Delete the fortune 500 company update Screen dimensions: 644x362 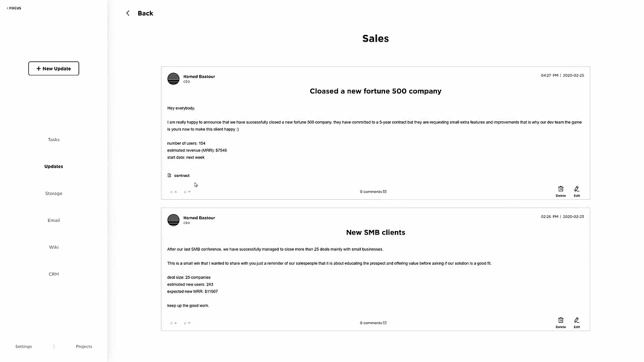click(x=561, y=191)
